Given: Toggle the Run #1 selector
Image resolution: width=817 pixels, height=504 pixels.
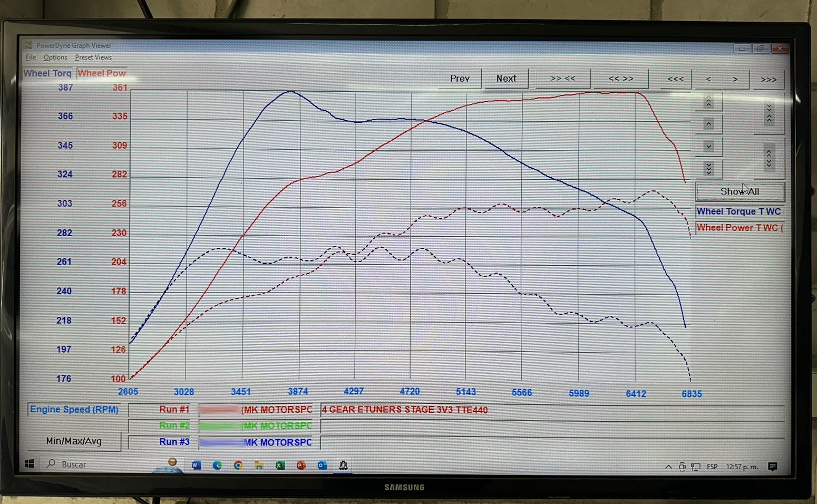Looking at the screenshot, I should [x=173, y=410].
